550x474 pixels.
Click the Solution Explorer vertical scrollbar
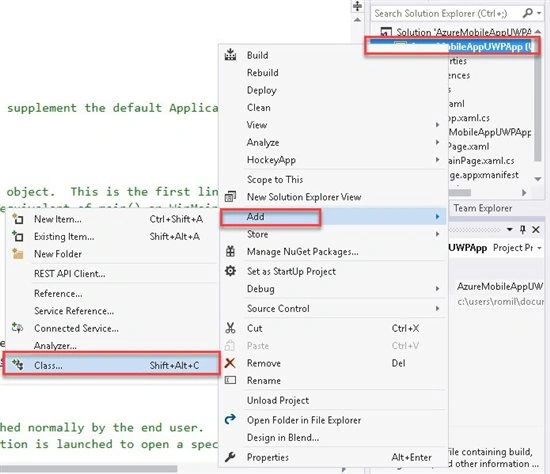537,105
